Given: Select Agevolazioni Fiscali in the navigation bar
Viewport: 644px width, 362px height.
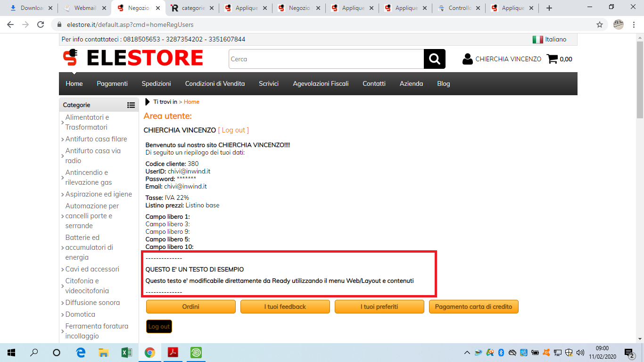Looking at the screenshot, I should 321,83.
